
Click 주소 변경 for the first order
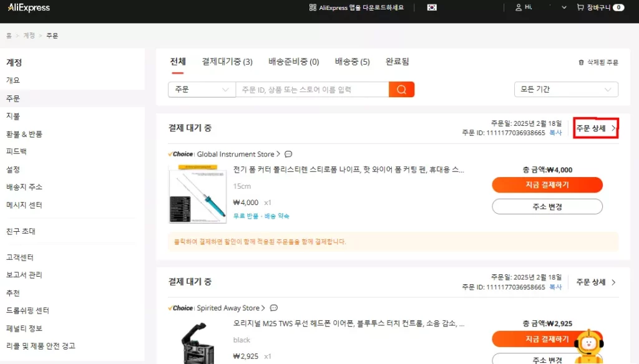click(x=547, y=206)
